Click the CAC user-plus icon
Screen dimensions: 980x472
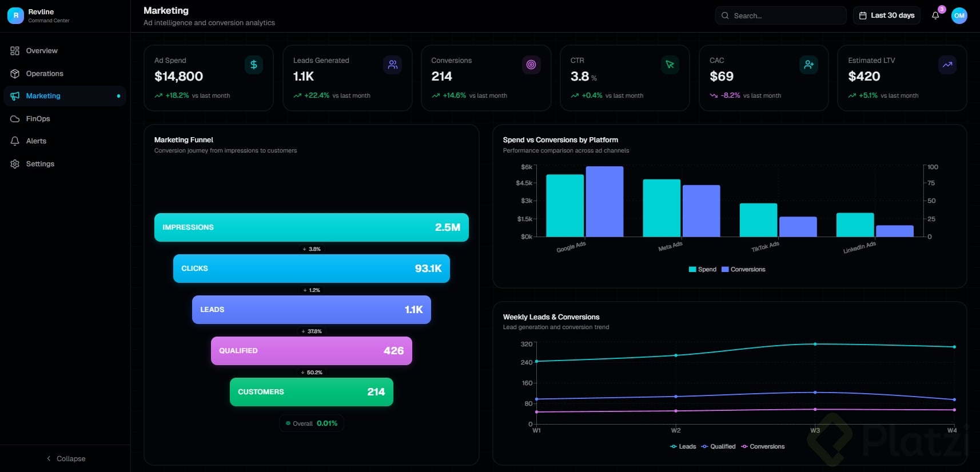(x=808, y=65)
